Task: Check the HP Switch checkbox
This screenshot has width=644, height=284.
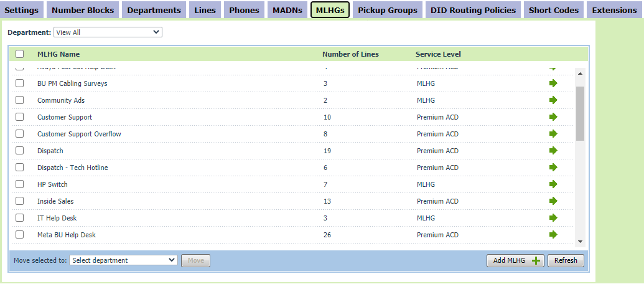Action: click(x=20, y=184)
